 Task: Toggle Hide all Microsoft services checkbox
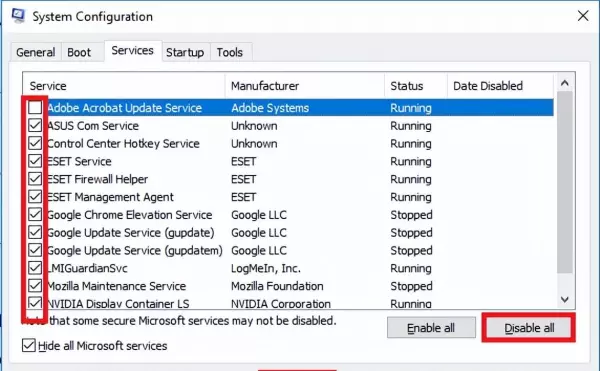pyautogui.click(x=29, y=345)
